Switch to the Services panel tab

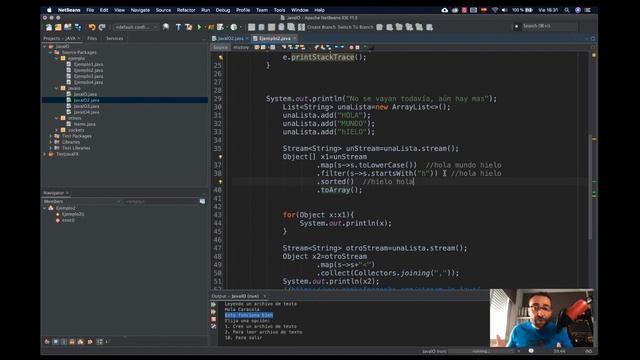[114, 38]
